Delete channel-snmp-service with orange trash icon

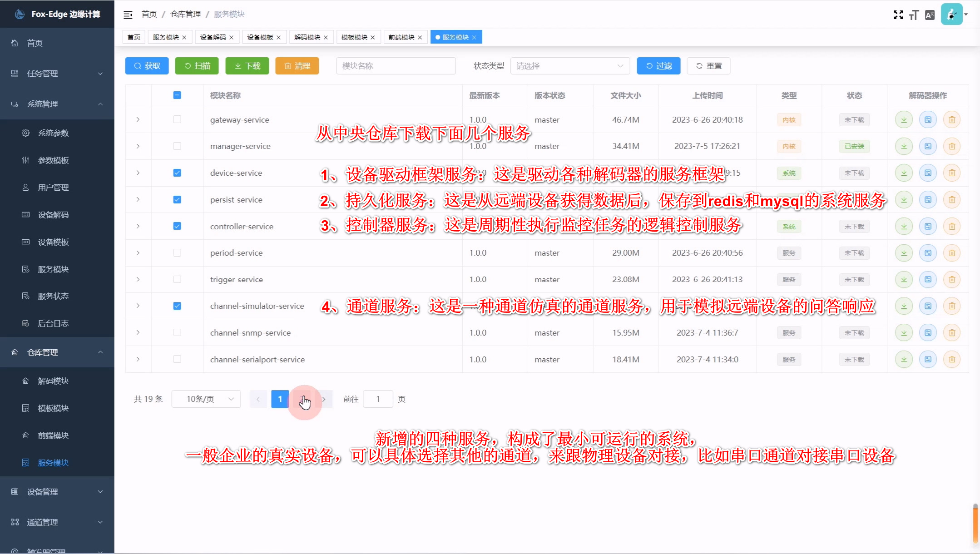[x=952, y=333]
